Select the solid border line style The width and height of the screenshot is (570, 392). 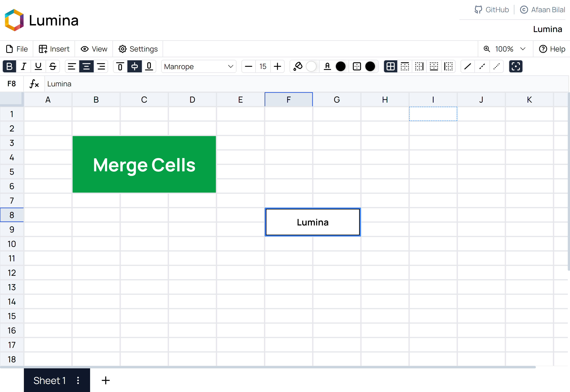coord(467,66)
